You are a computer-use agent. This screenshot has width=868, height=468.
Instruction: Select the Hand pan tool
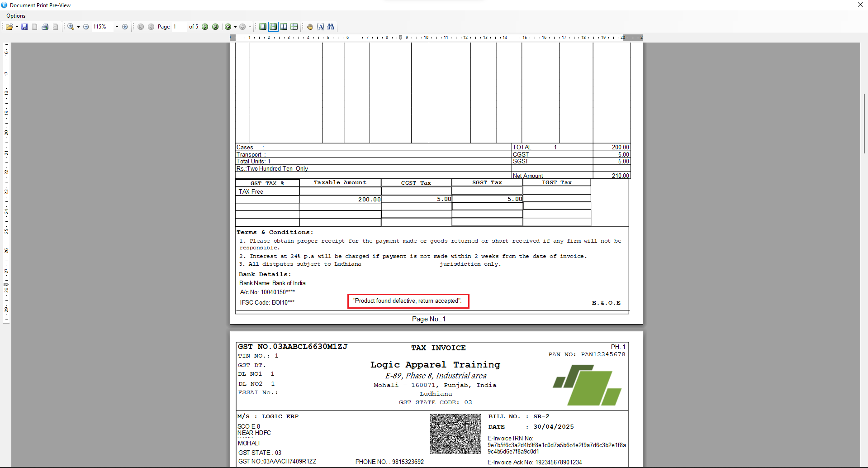pyautogui.click(x=310, y=27)
